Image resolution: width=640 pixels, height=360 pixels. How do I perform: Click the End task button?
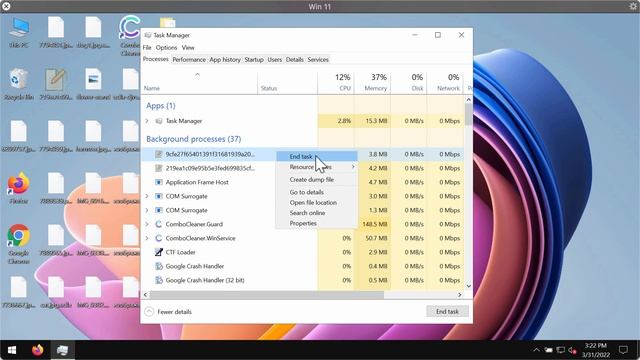click(x=447, y=311)
